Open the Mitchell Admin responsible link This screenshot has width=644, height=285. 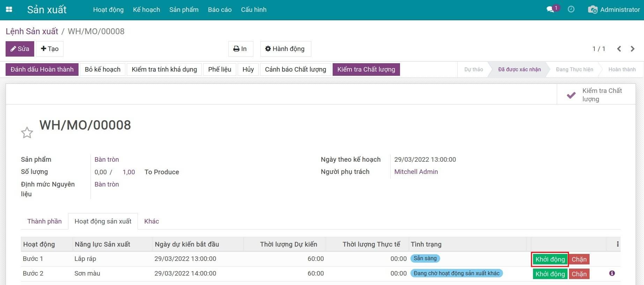tap(416, 171)
